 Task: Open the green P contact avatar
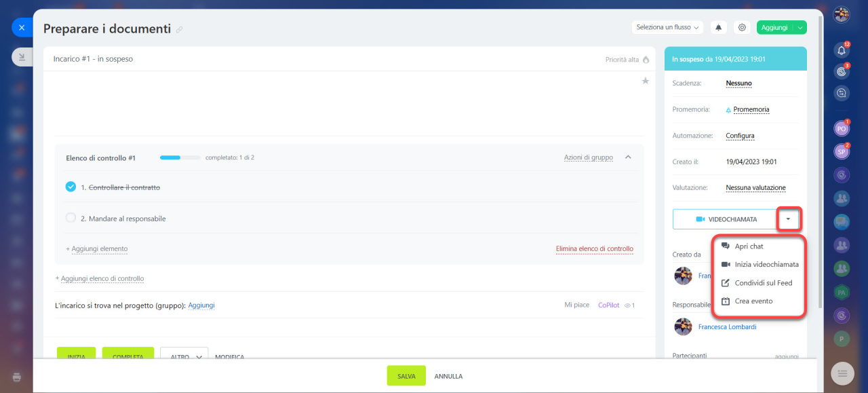tap(842, 339)
